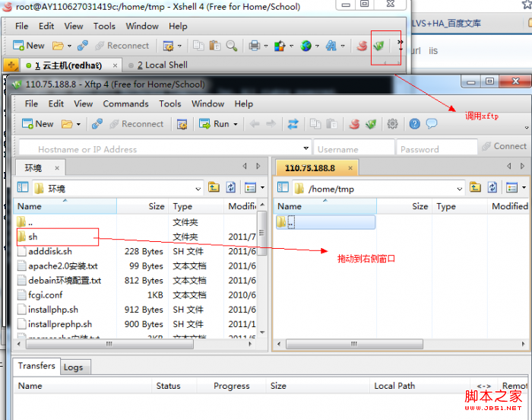This screenshot has width=532, height=420.
Task: Expand the local path 环境 dropdown
Action: pos(198,189)
